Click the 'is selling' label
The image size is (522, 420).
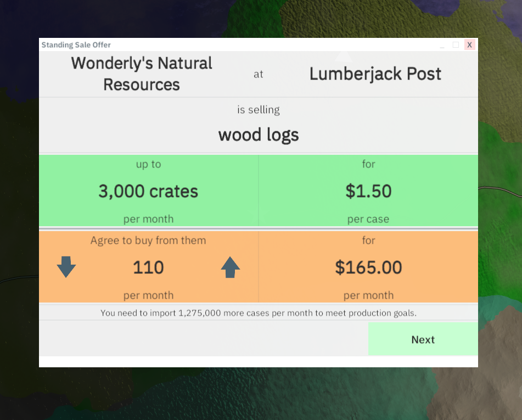[x=259, y=110]
